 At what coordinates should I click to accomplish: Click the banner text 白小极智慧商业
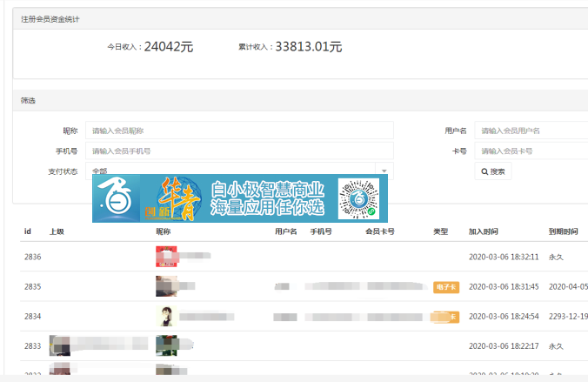coord(267,190)
